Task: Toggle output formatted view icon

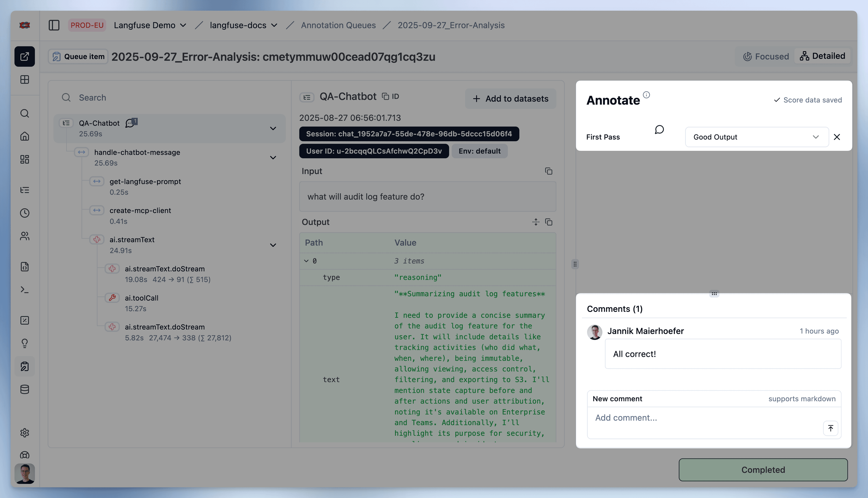Action: click(x=536, y=222)
